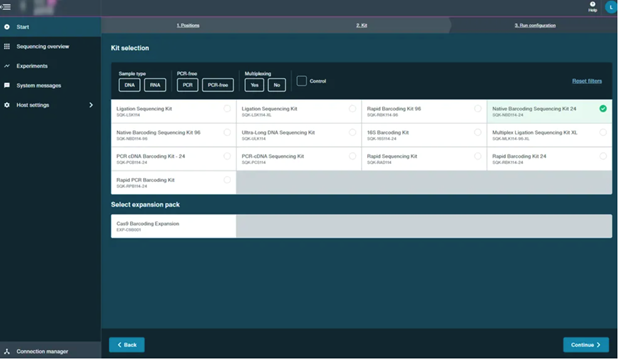Open Connection manager network icon

7,352
